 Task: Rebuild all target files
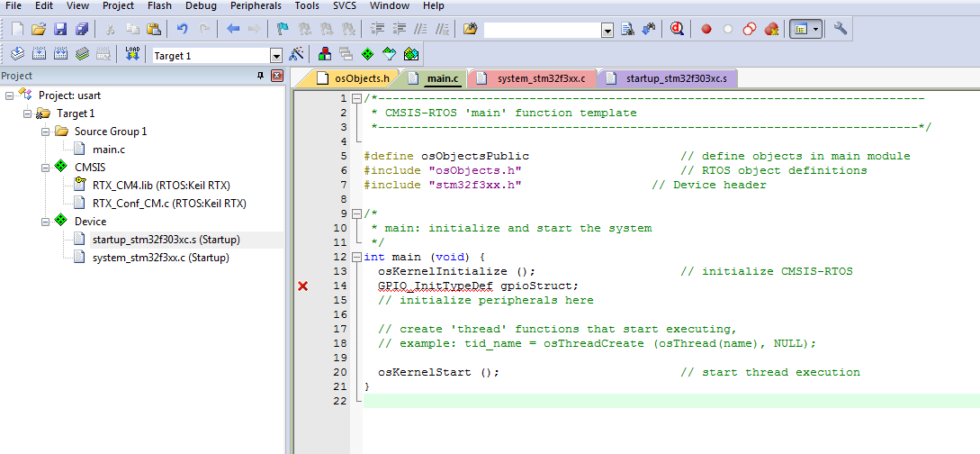(60, 54)
